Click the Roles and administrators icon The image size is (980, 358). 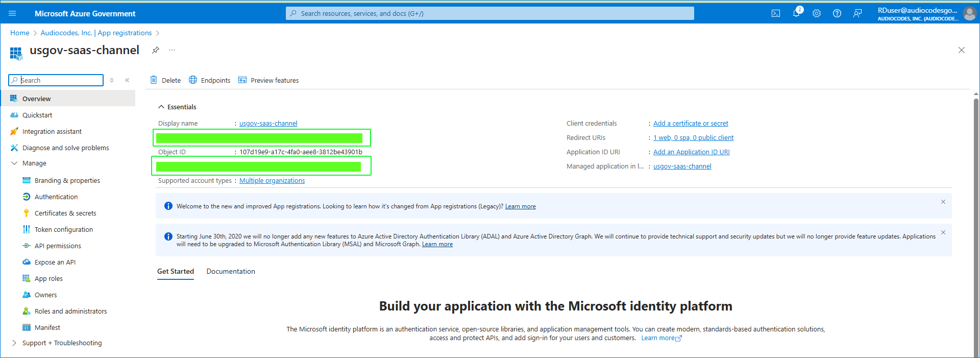click(x=27, y=311)
